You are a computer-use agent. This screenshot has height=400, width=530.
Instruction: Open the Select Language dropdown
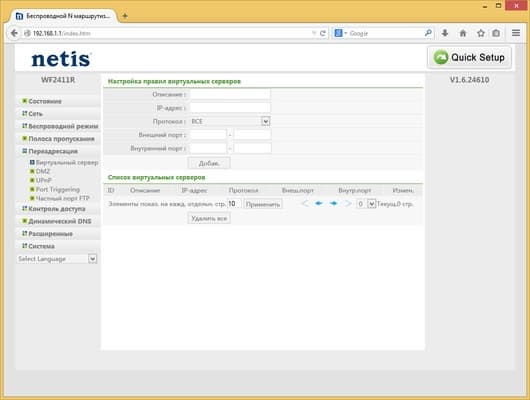[x=57, y=259]
